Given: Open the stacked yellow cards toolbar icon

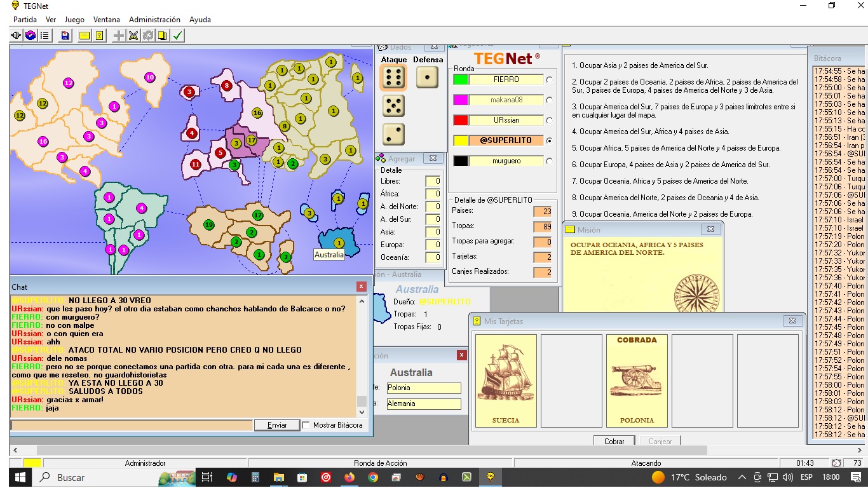Looking at the screenshot, I should coord(163,36).
